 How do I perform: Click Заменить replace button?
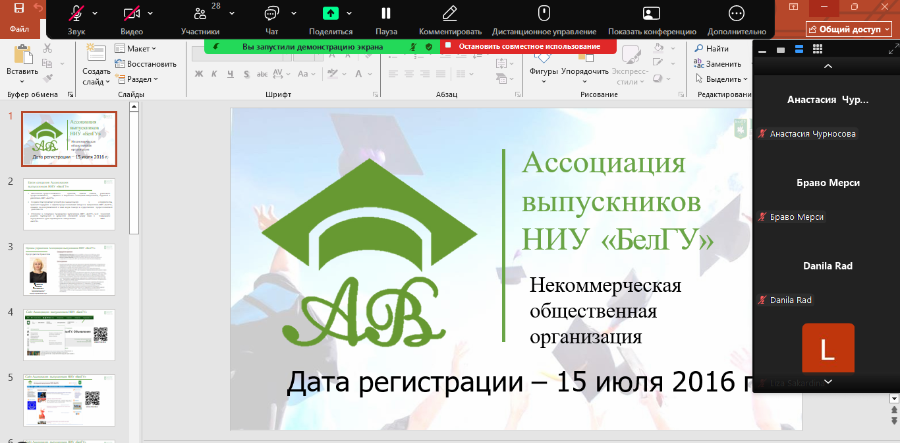coord(716,64)
